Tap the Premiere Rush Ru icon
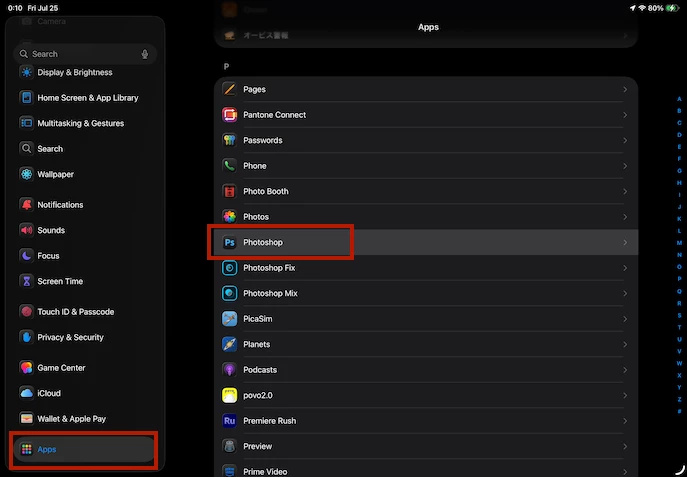 pos(230,420)
